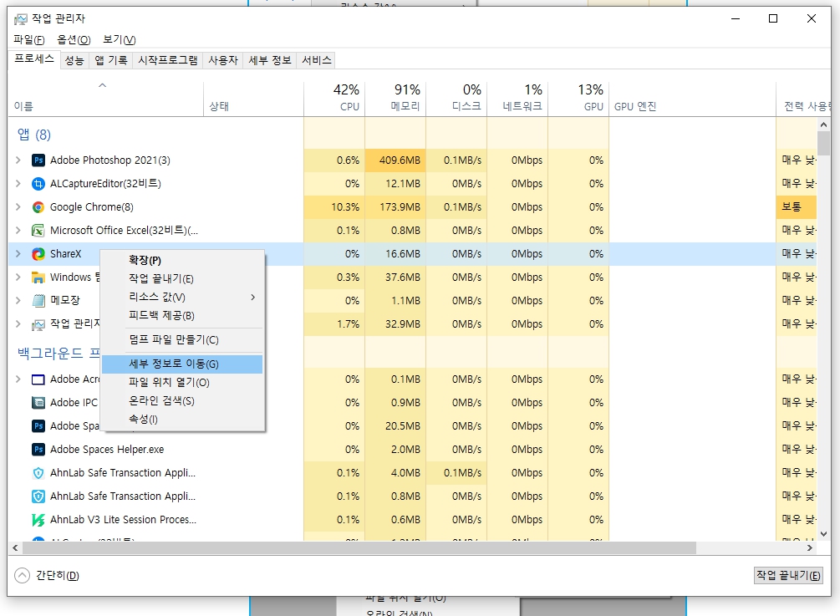Expand the Windows Explorer process group

pos(18,277)
